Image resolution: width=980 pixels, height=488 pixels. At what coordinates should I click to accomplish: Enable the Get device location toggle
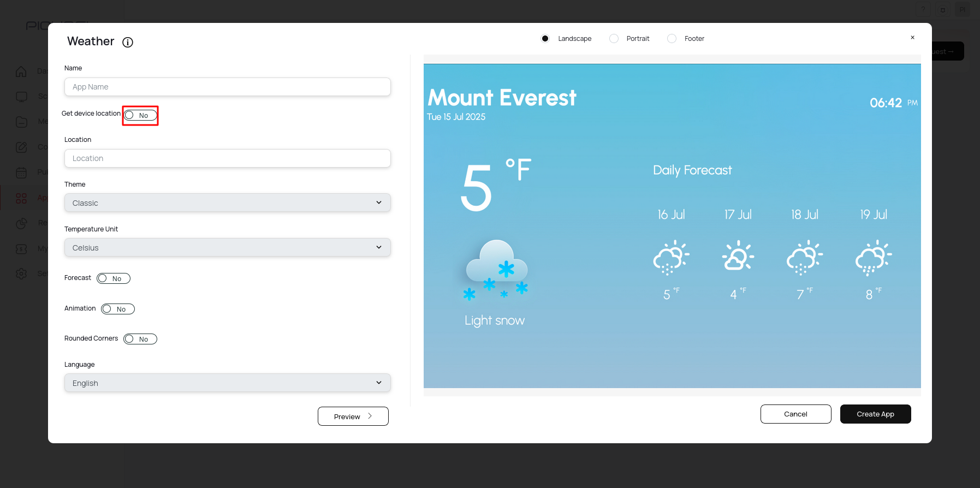[x=140, y=115]
